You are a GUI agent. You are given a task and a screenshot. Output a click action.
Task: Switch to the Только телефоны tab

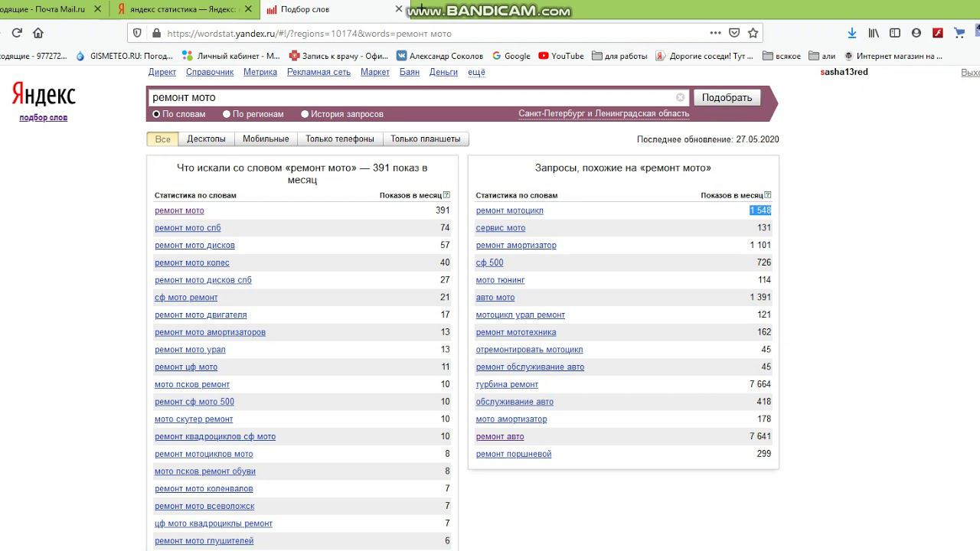point(340,139)
